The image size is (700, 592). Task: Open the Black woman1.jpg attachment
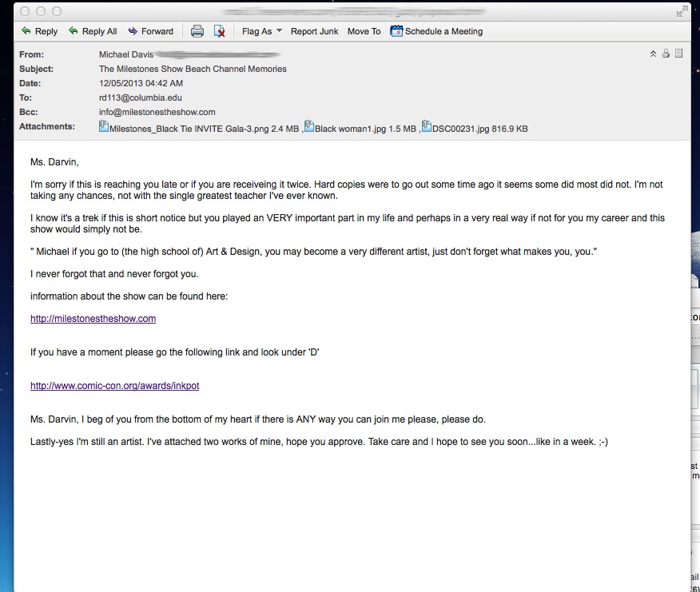364,128
